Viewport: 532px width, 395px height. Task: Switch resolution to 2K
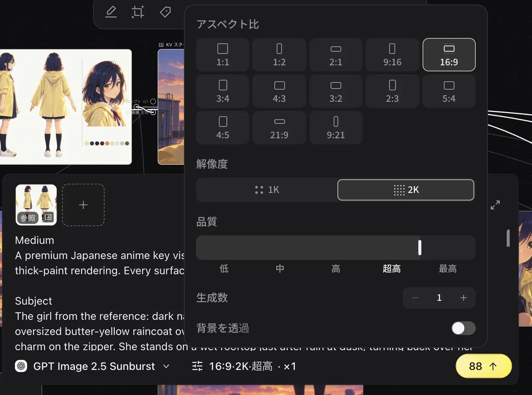[406, 190]
